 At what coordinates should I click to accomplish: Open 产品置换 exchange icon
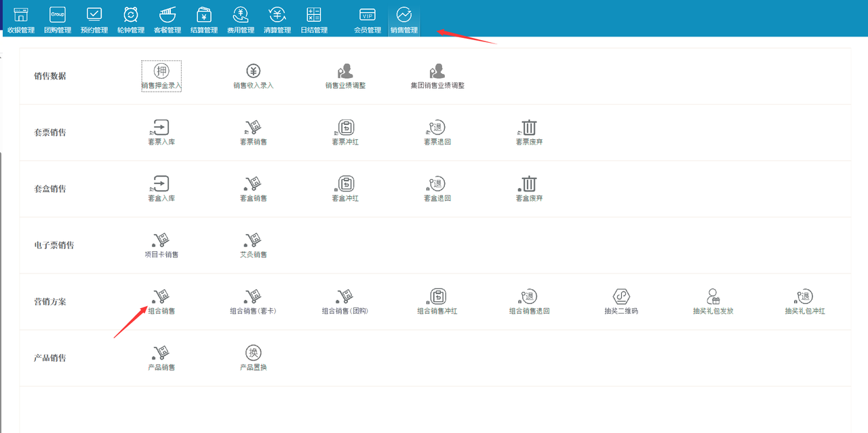point(253,353)
